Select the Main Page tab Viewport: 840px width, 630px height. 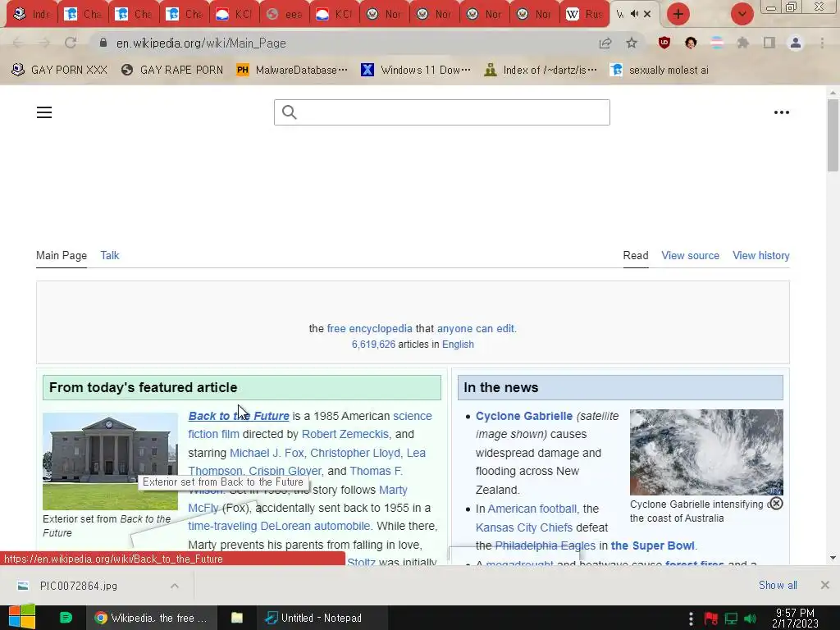point(61,255)
